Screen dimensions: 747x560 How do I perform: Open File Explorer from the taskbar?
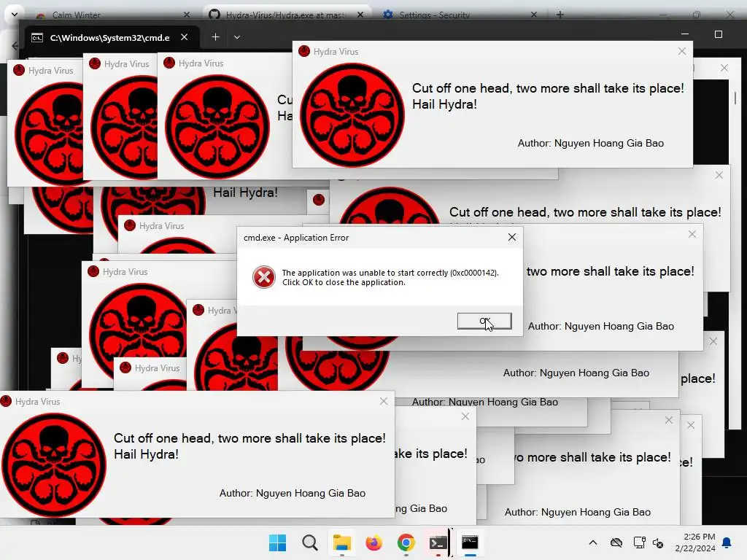341,542
